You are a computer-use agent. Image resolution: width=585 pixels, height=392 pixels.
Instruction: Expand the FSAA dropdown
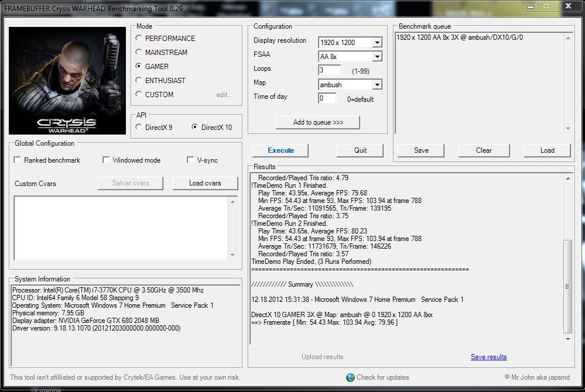coord(377,57)
